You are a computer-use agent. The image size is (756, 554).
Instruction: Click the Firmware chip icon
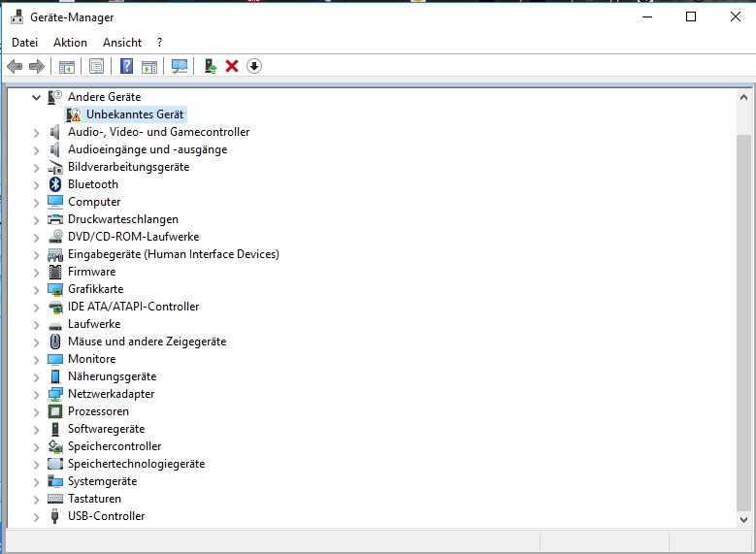55,272
